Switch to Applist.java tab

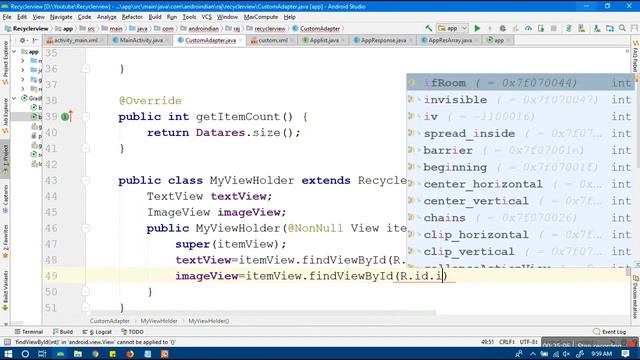324,40
